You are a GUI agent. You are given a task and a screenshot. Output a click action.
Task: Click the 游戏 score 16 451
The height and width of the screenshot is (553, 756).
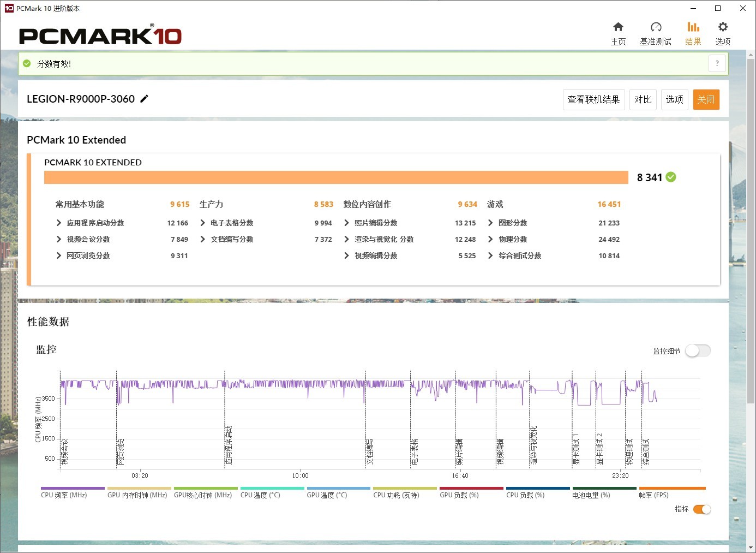[x=609, y=204]
